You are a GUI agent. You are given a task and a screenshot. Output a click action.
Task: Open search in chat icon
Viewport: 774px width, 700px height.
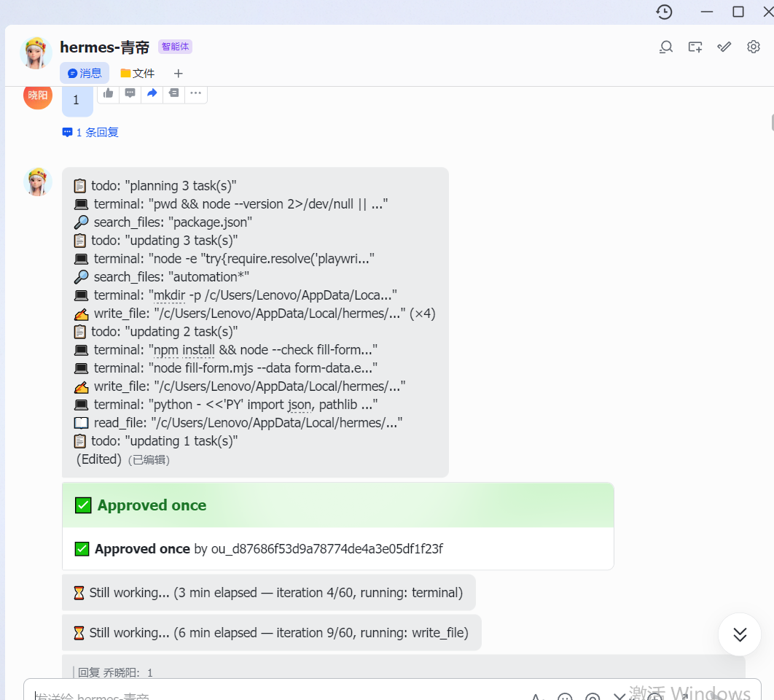666,47
